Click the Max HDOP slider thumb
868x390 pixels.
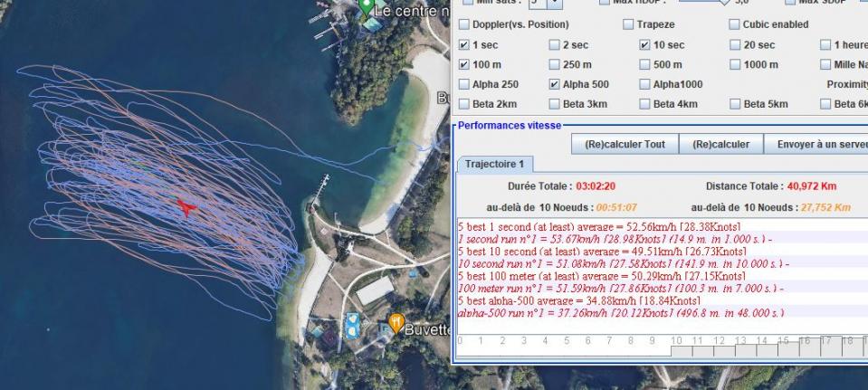coord(723,2)
